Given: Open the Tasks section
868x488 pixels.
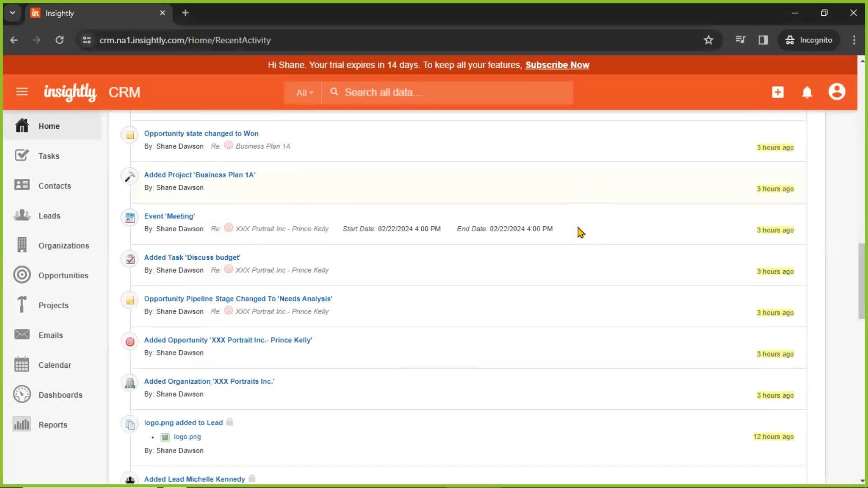Looking at the screenshot, I should (x=49, y=155).
